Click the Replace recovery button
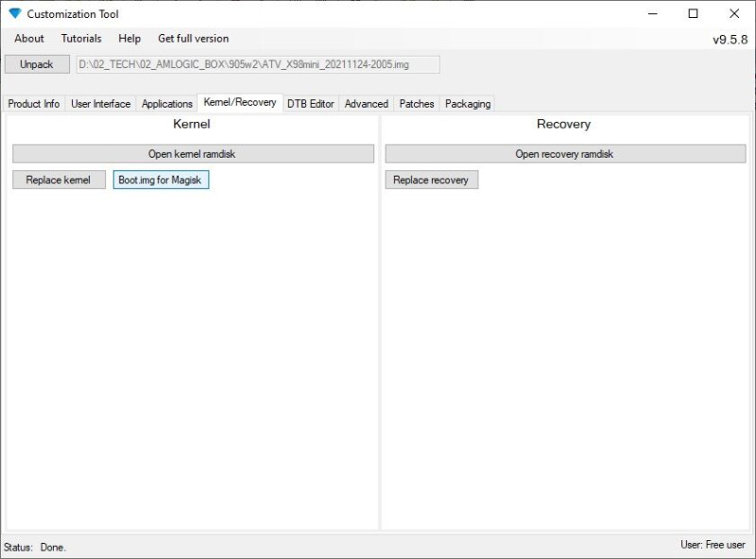756x559 pixels. 432,179
